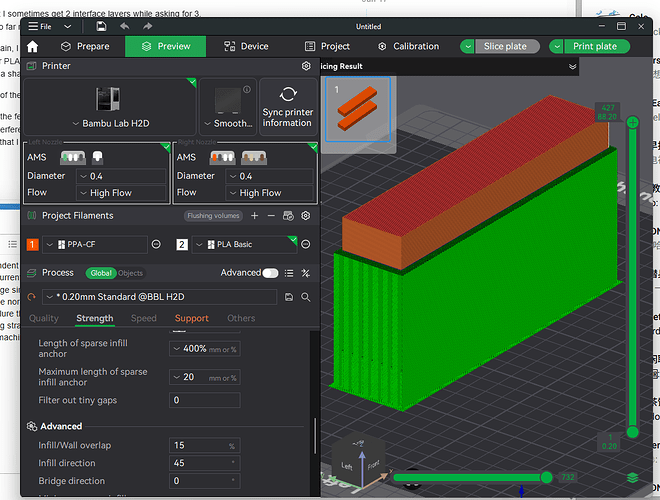The image size is (660, 500).
Task: Click the undo arrow icon
Action: click(124, 27)
